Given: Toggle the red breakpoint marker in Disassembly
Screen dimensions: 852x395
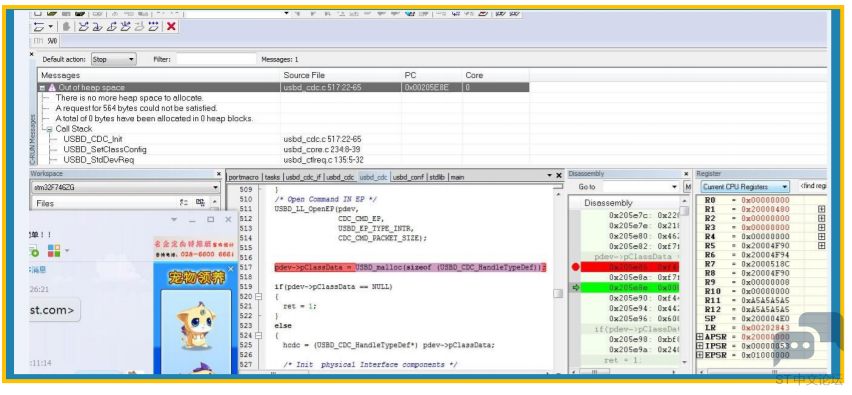Looking at the screenshot, I should 575,267.
